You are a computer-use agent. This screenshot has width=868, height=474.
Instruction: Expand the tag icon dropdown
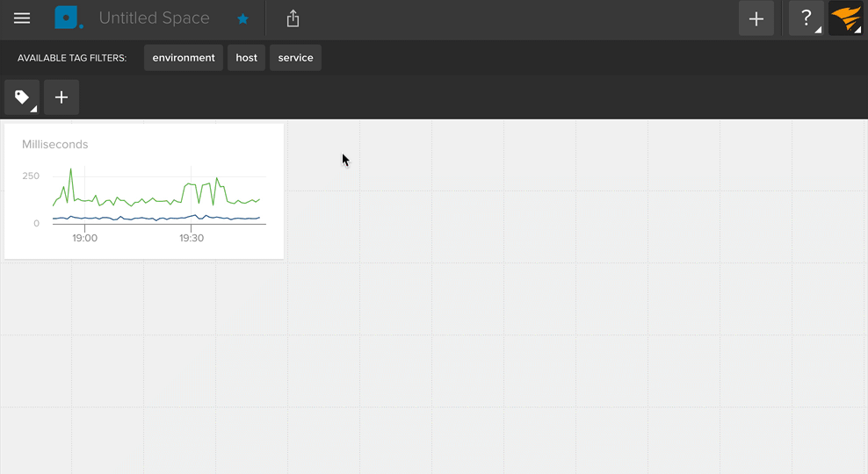click(22, 97)
